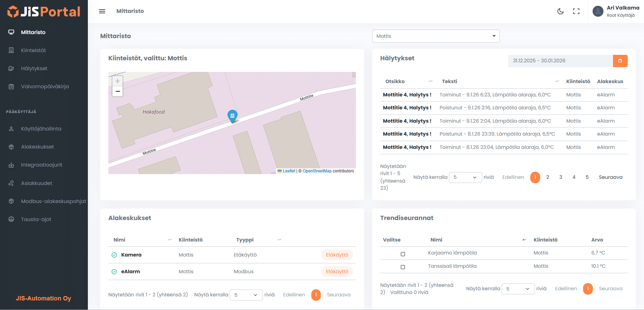Check the Korjaamo lämpötila checkbox
Image resolution: width=644 pixels, height=310 pixels.
click(x=403, y=254)
